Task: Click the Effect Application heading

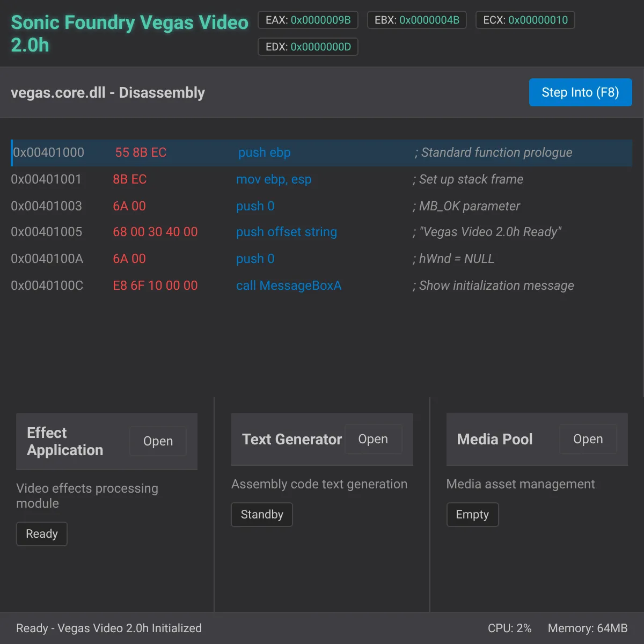Action: (x=65, y=441)
